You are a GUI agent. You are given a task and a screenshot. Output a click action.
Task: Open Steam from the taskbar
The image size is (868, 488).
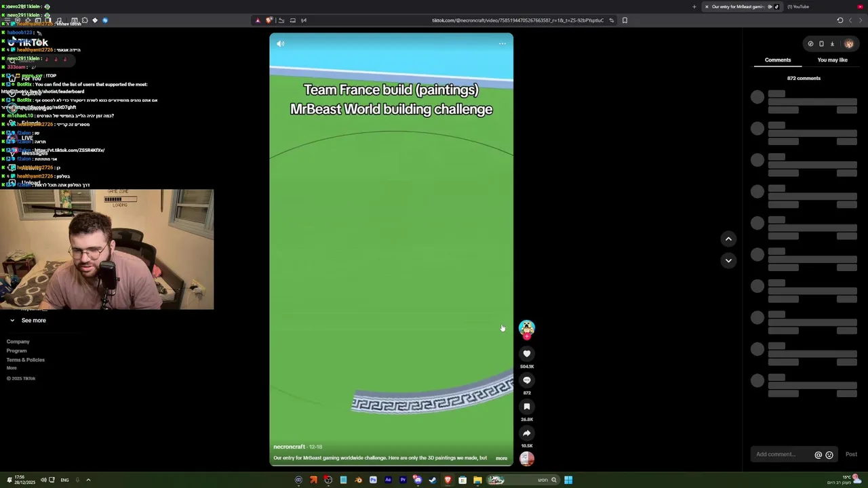tap(433, 480)
